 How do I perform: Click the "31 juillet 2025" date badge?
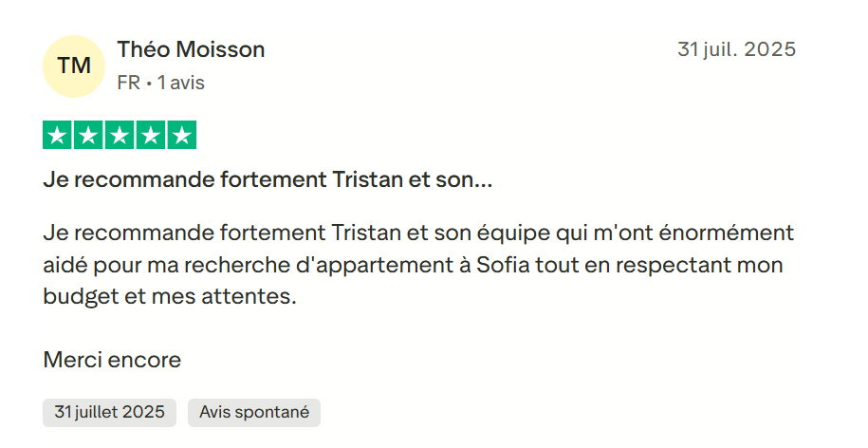pos(109,412)
